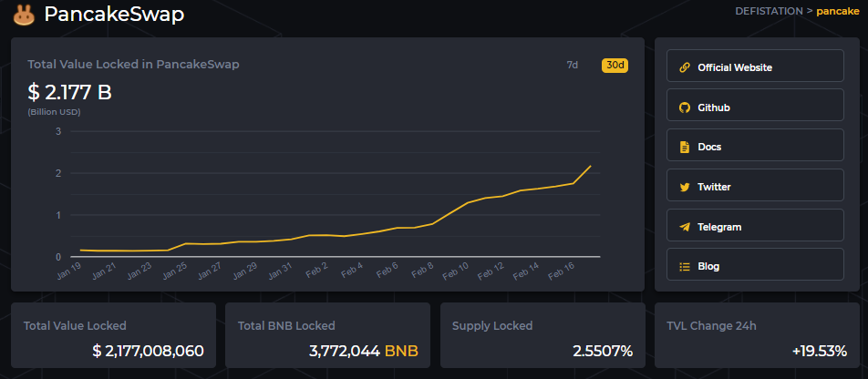
Task: Click the $ 2.177 B value
Action: coord(69,92)
